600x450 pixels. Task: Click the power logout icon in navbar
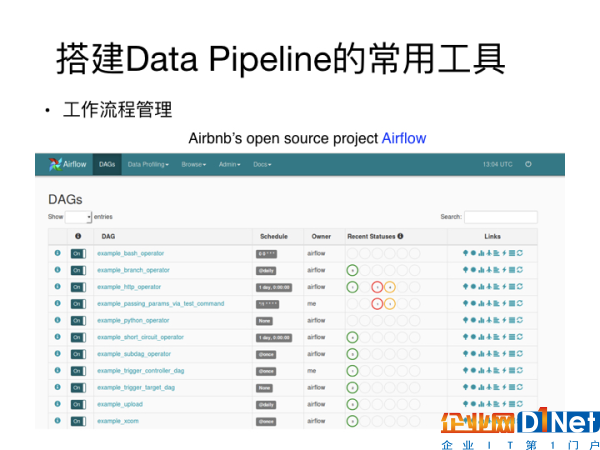point(528,164)
